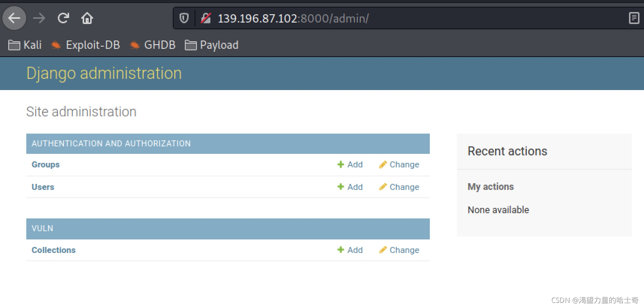
Task: Click the Kali folder icon in bookmarks
Action: (x=14, y=45)
